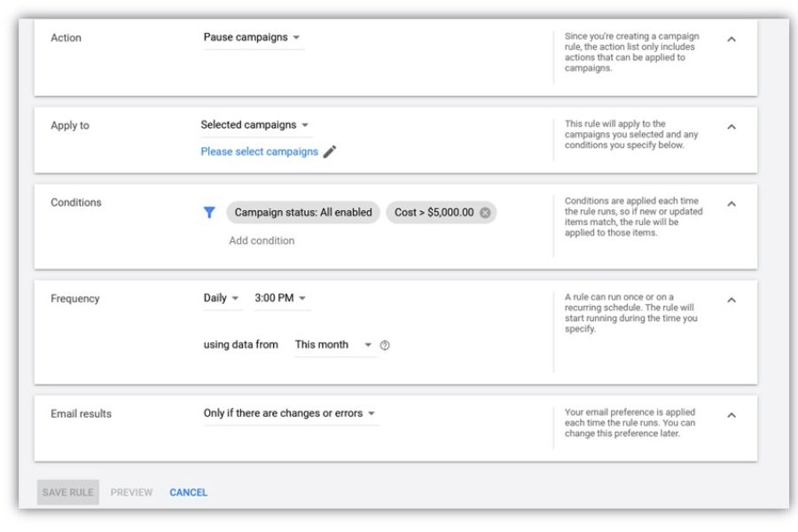Viewport: 798px width, 532px height.
Task: Collapse the Email results section chevron
Action: tap(731, 415)
